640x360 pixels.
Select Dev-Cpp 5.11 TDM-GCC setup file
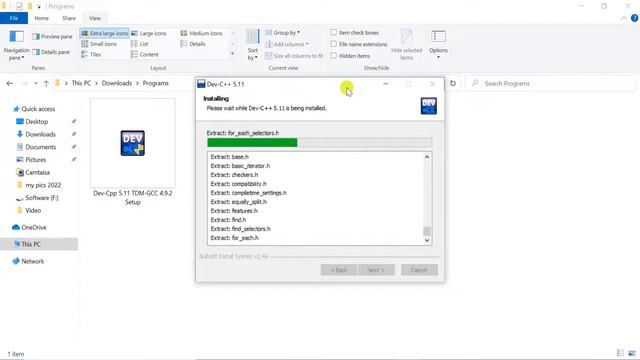tap(133, 152)
